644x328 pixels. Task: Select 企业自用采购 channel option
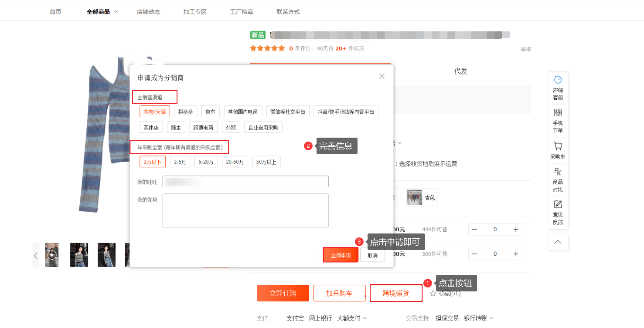click(263, 127)
